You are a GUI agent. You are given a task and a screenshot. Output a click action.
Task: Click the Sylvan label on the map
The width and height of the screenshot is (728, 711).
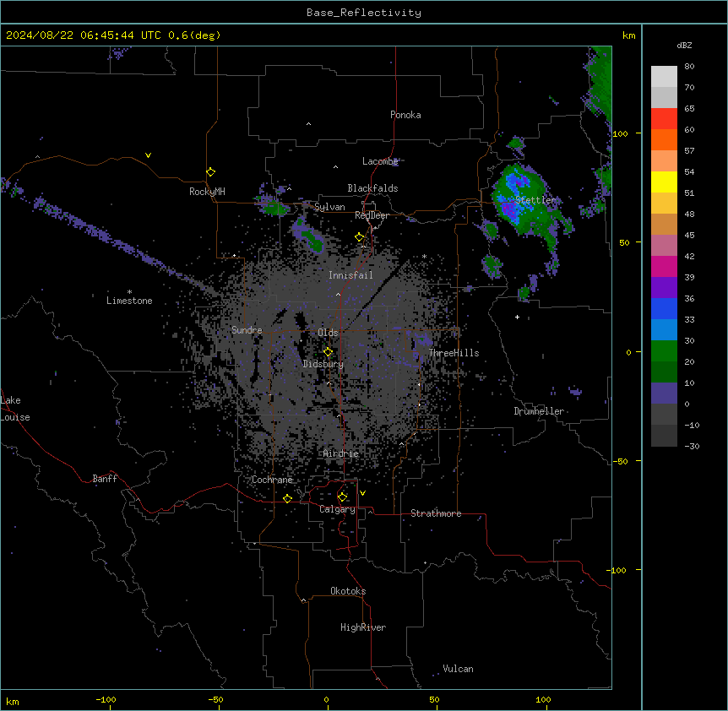(x=329, y=207)
